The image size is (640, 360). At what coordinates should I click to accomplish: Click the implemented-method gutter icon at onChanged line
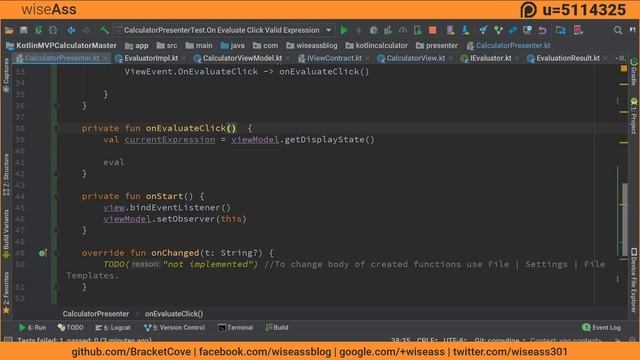[x=42, y=253]
